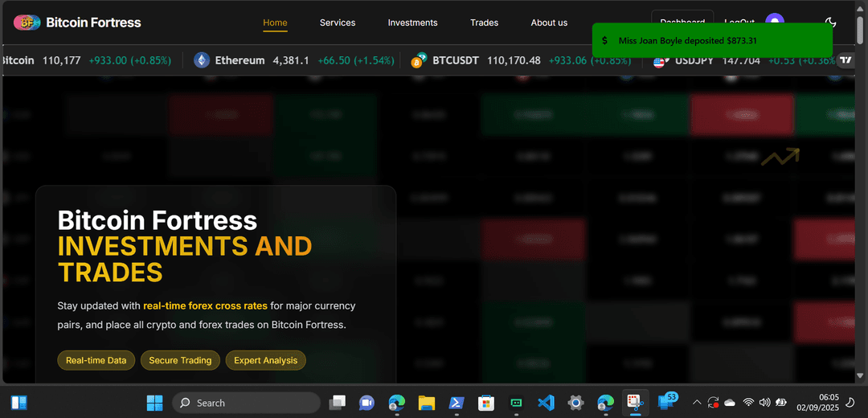
Task: Click the sync status tray icon
Action: coord(713,403)
